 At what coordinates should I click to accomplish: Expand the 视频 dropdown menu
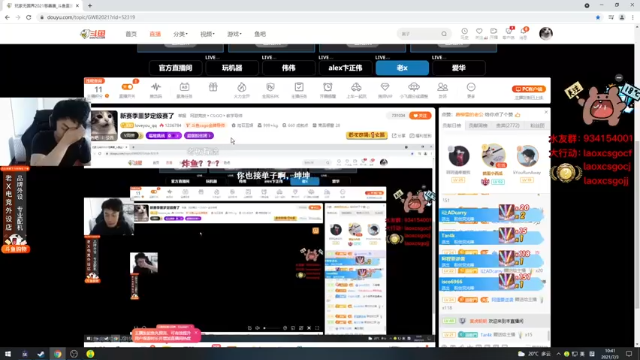[207, 34]
